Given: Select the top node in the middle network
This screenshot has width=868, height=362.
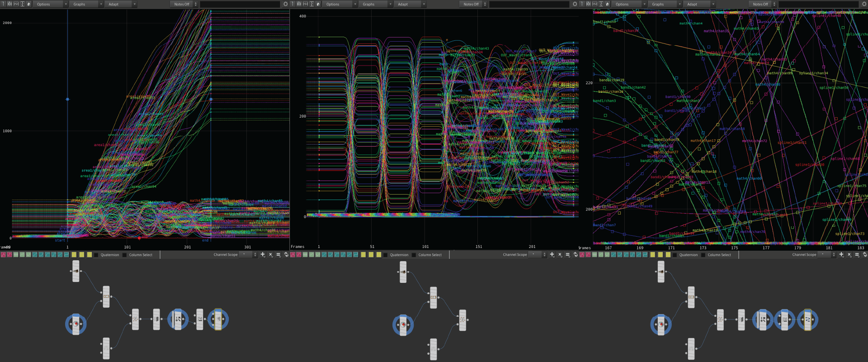Looking at the screenshot, I should (x=403, y=272).
